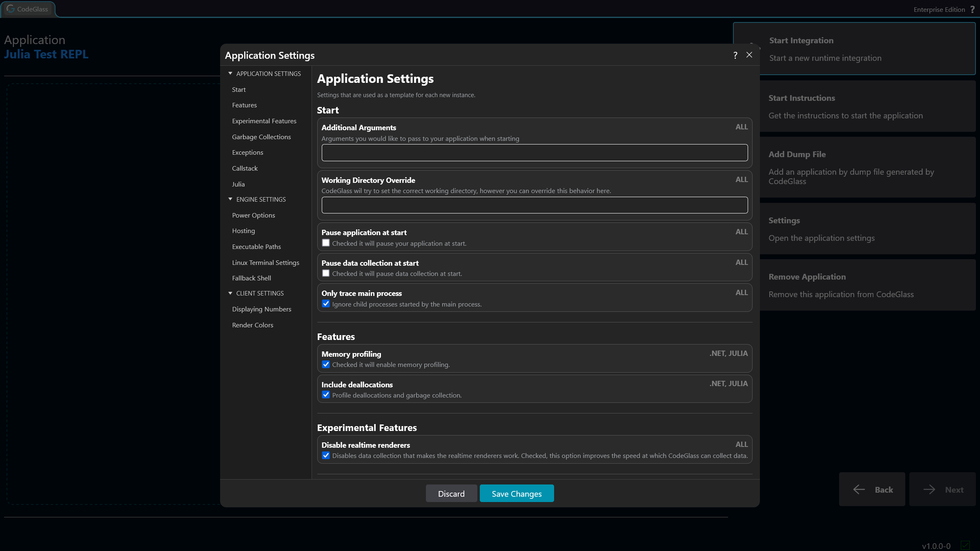Open Power Options settings
The image size is (980, 551).
coord(253,215)
